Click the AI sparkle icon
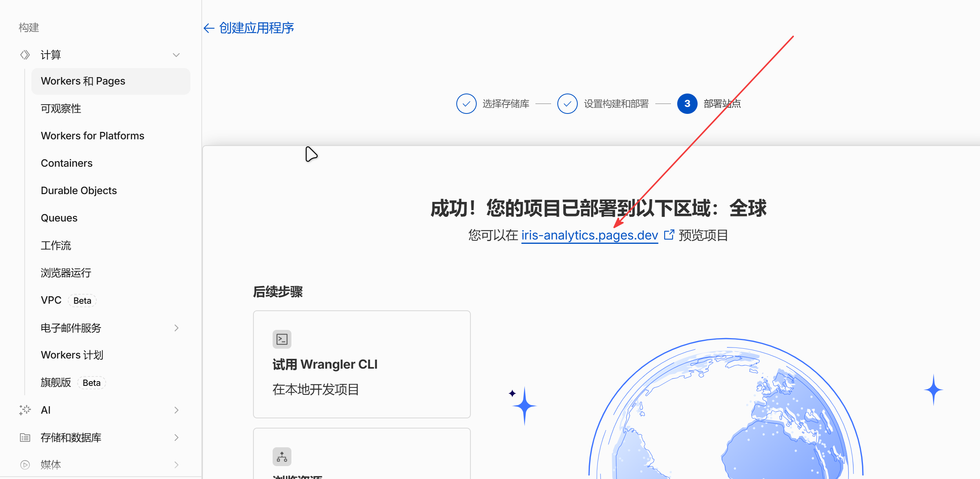This screenshot has height=479, width=980. click(25, 410)
